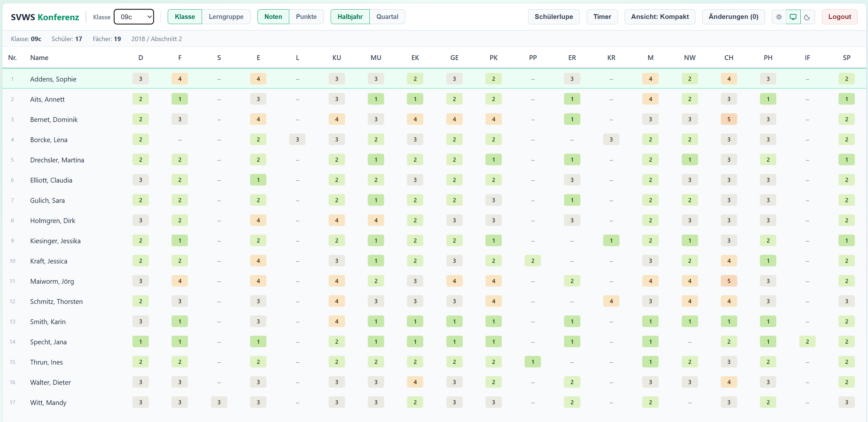Image resolution: width=868 pixels, height=422 pixels.
Task: Toggle view to Klasse
Action: (185, 17)
